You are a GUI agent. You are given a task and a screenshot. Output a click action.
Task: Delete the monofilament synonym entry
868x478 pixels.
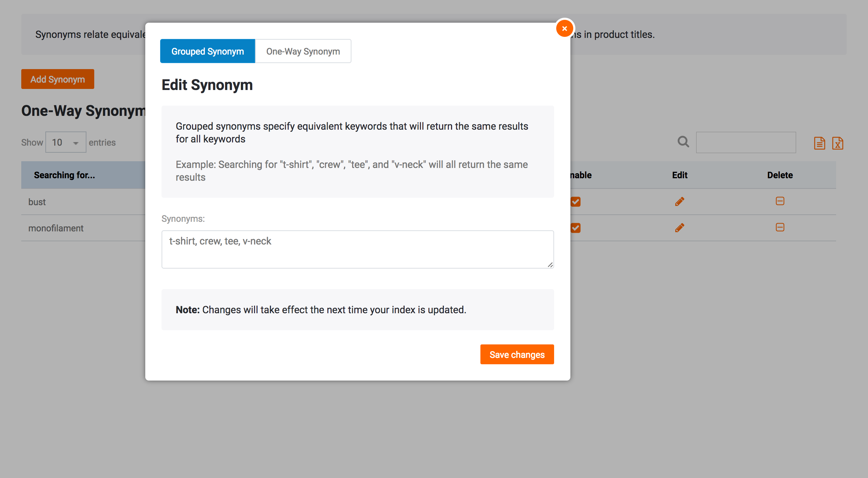(780, 227)
